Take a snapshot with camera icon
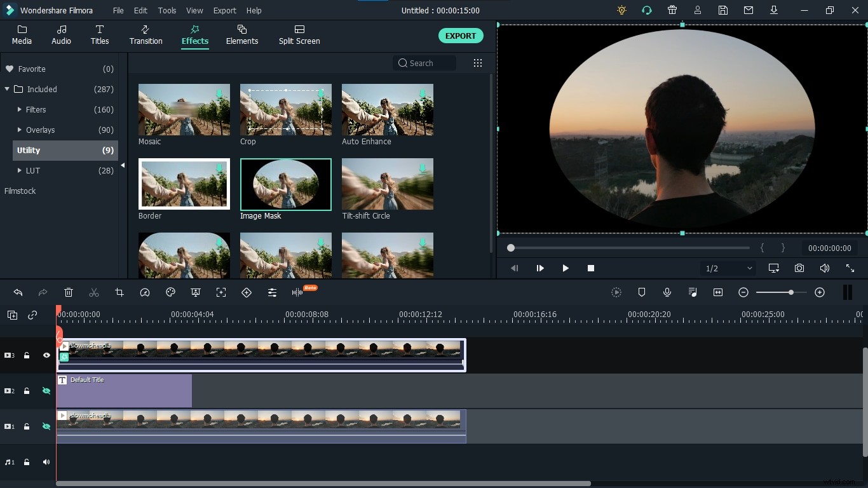The width and height of the screenshot is (868, 488). 799,268
